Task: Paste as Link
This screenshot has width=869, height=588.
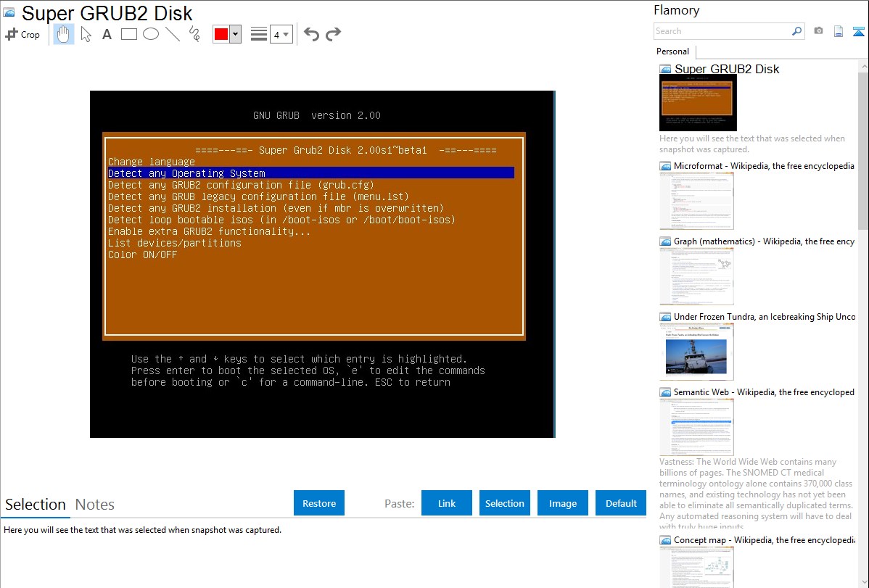Action: [x=447, y=503]
